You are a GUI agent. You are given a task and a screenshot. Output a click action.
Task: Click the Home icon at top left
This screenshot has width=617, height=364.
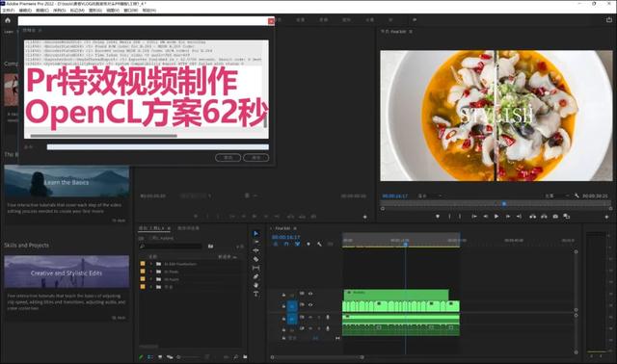(8, 20)
